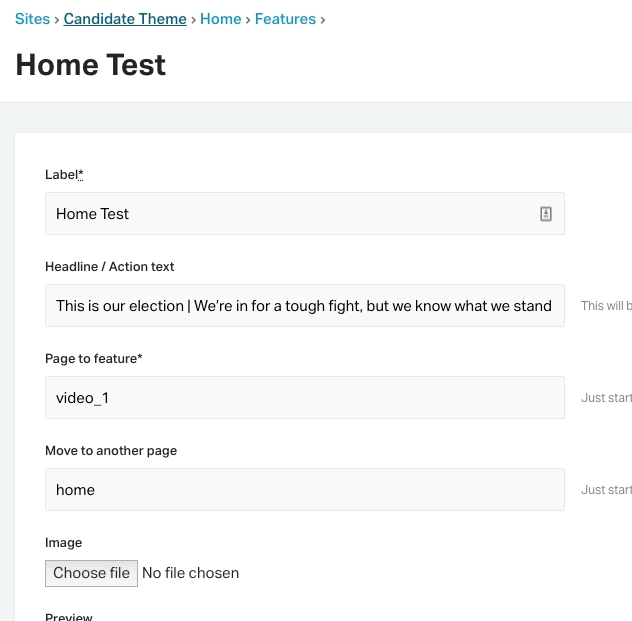Click the 'Just start' hint beside home field
Image resolution: width=632 pixels, height=621 pixels.
[606, 490]
